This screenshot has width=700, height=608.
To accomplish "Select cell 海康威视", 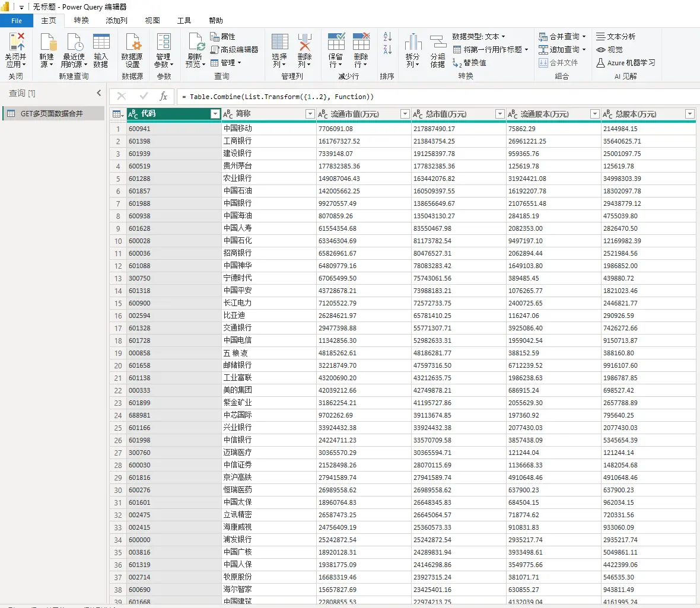I will tap(269, 527).
